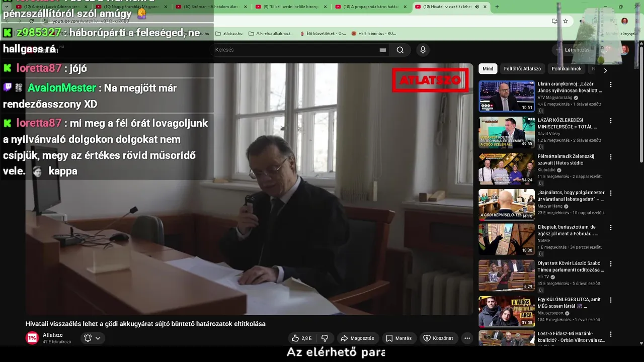Expand the notification bell dropdown for Atlatszo
The image size is (644, 362).
[x=93, y=338]
